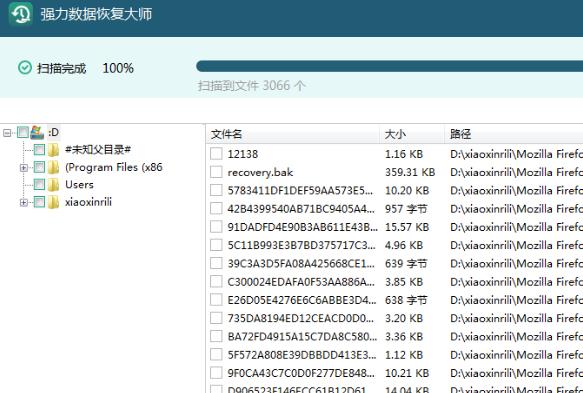Click the #未知父目录# folder icon
Viewport: 583px width, 393px height.
tap(54, 150)
